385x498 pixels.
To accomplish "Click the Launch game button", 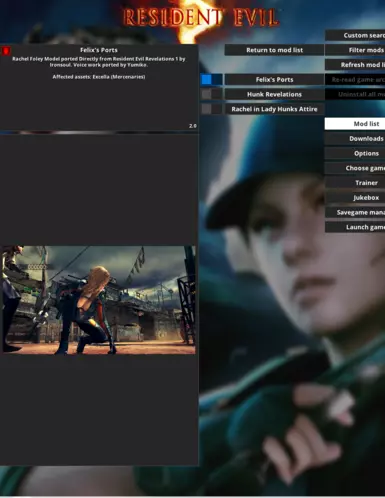I will click(355, 227).
